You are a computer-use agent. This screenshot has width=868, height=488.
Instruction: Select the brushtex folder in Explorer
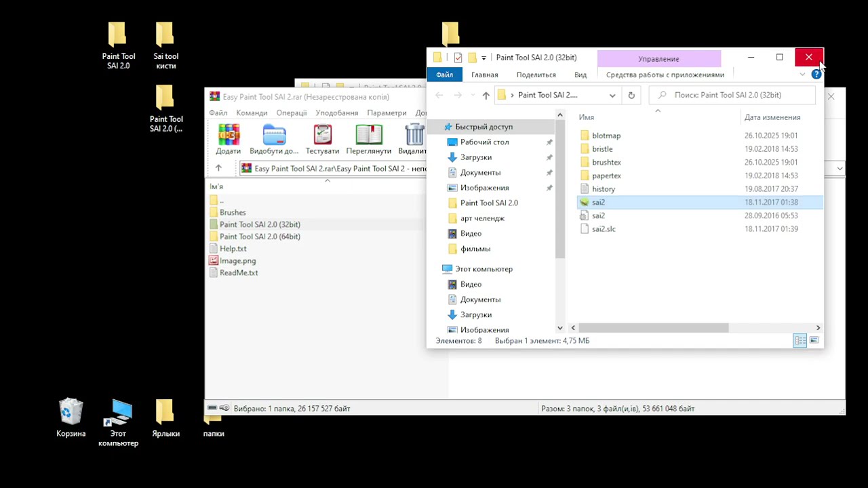coord(606,163)
